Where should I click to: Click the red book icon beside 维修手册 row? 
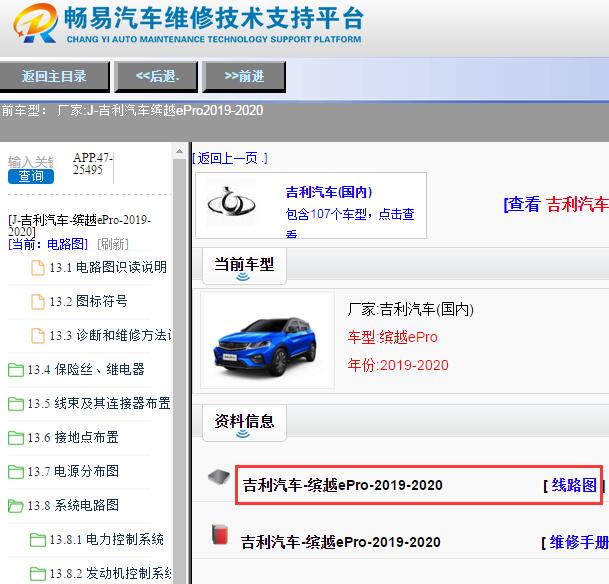(220, 534)
